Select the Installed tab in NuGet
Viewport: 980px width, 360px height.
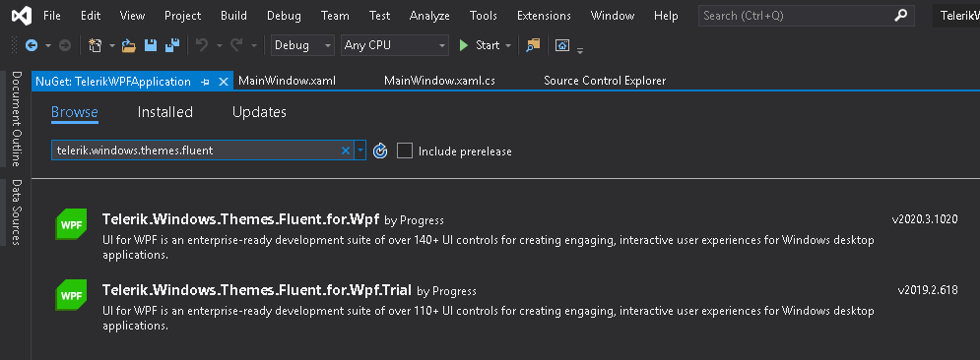coord(165,112)
